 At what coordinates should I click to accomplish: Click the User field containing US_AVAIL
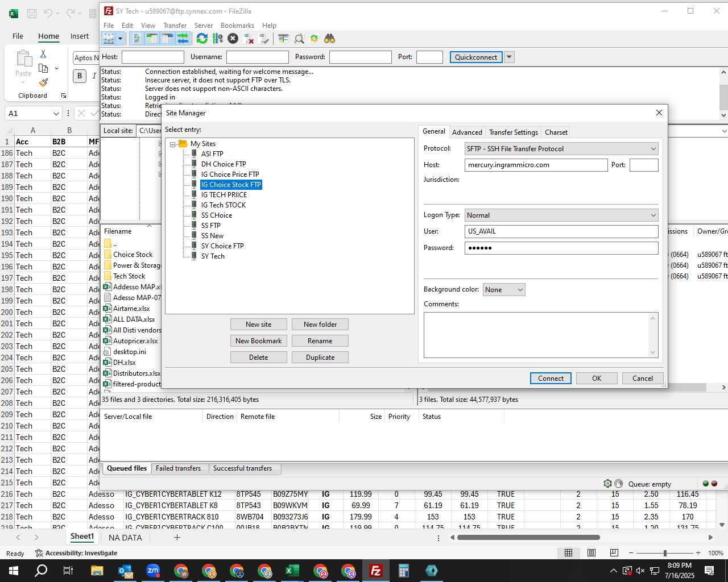click(x=561, y=231)
